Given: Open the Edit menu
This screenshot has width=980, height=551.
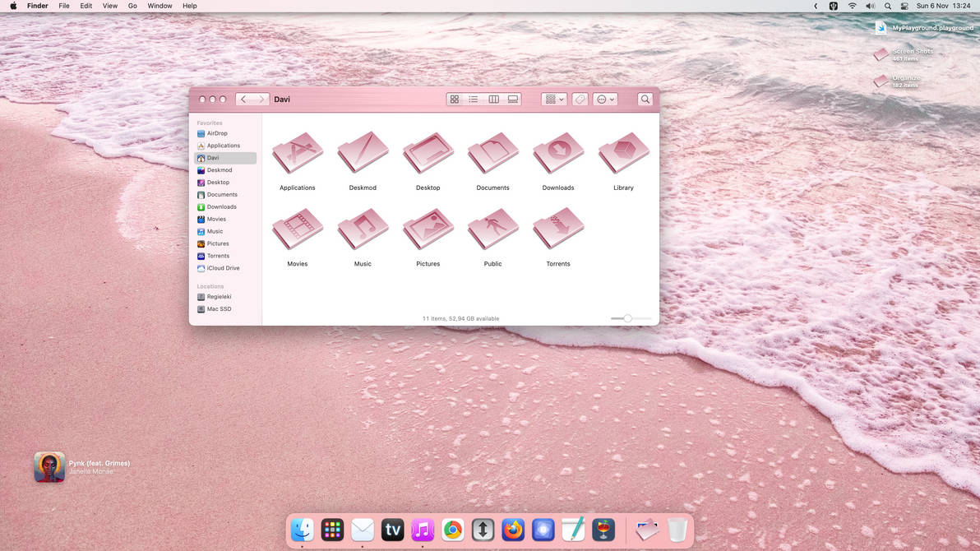Looking at the screenshot, I should (x=86, y=6).
